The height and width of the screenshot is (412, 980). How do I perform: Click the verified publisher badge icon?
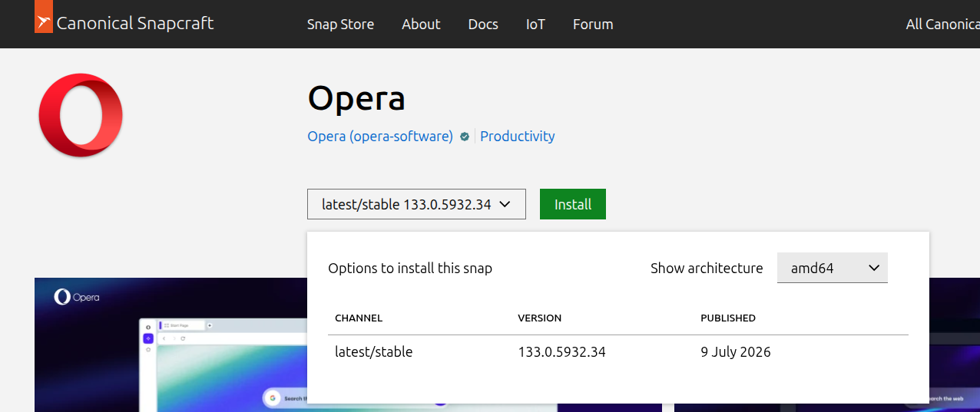pyautogui.click(x=465, y=137)
